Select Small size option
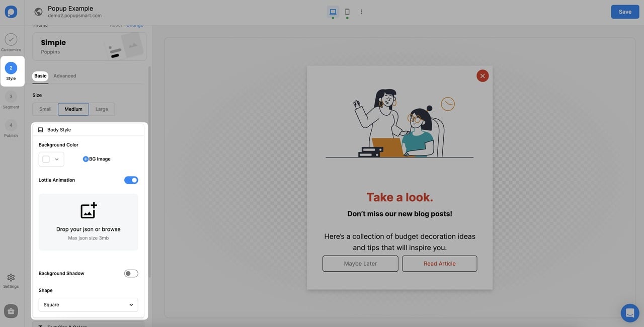The image size is (644, 327). 45,109
